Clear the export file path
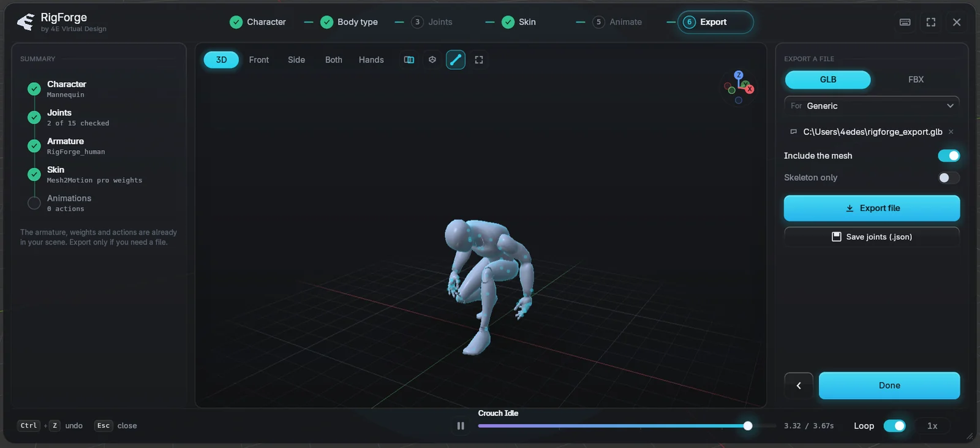The image size is (980, 448). [951, 132]
